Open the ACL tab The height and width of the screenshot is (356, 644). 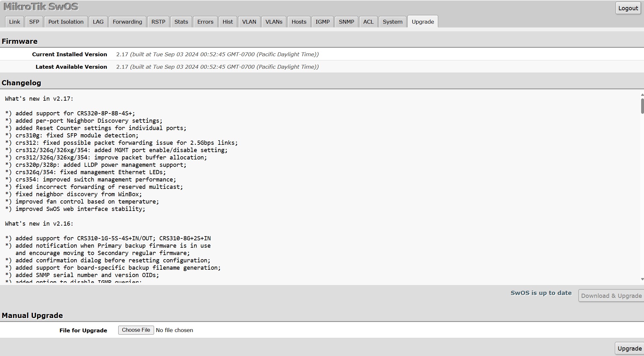tap(368, 22)
